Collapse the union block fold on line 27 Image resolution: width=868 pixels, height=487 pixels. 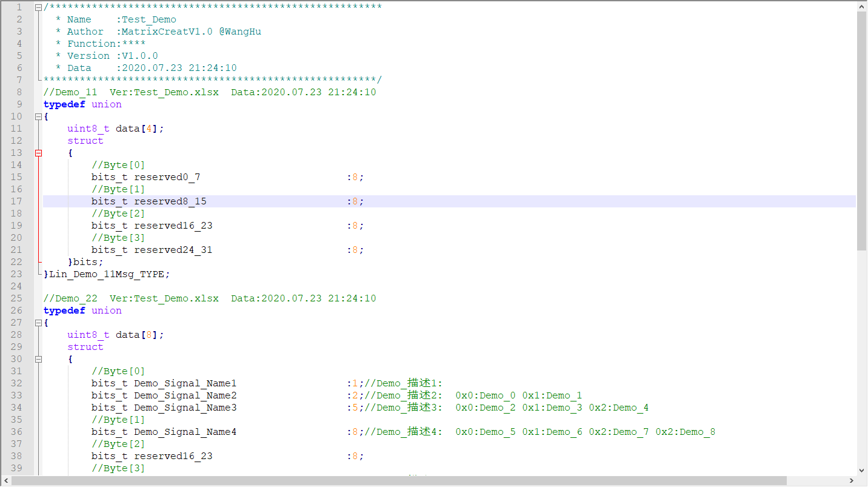(x=39, y=323)
